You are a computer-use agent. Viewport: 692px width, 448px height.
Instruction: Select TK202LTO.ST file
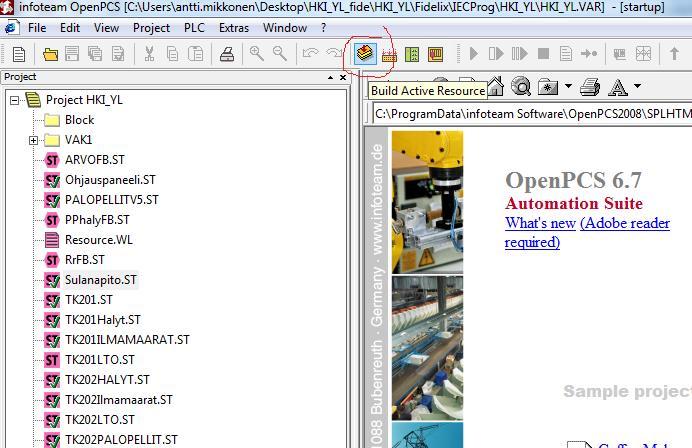(x=100, y=420)
